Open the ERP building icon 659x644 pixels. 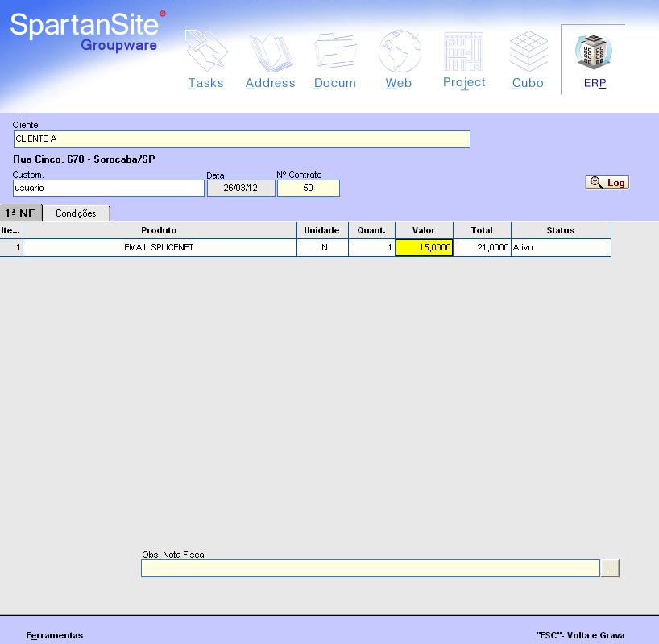(x=594, y=52)
